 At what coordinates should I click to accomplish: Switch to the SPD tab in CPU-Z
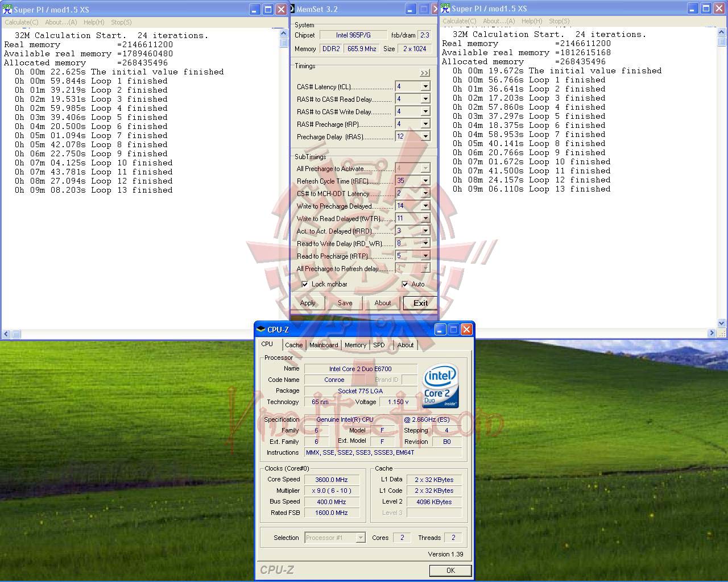(379, 345)
